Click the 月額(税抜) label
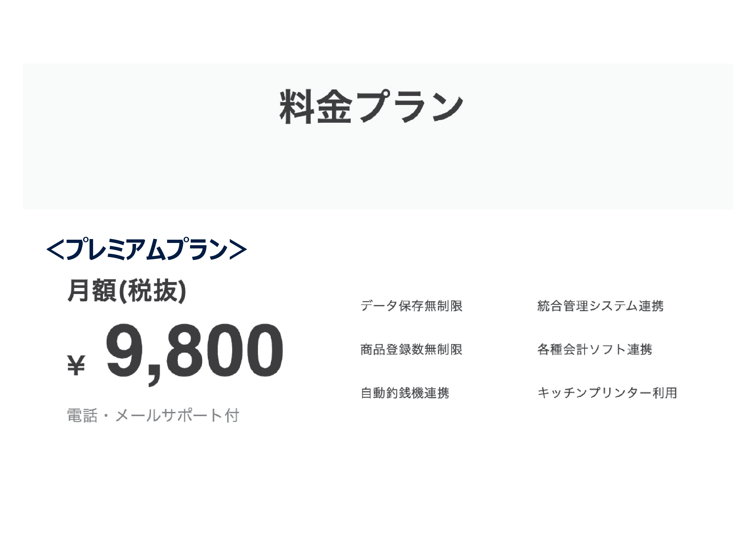The height and width of the screenshot is (534, 756). click(126, 290)
